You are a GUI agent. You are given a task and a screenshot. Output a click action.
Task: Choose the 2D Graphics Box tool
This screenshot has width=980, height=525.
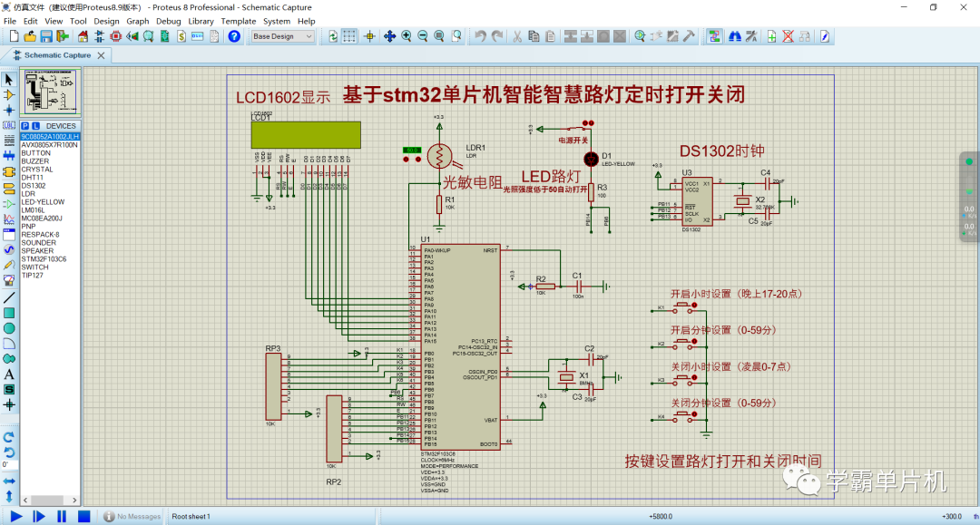click(9, 313)
